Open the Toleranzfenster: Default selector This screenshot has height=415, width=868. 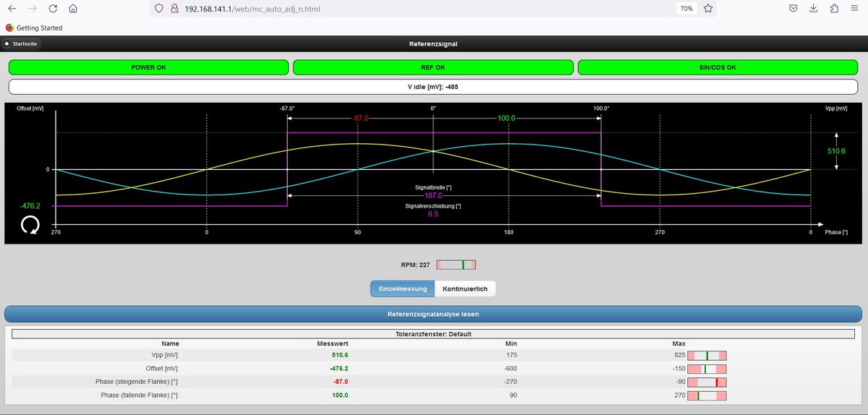point(433,334)
